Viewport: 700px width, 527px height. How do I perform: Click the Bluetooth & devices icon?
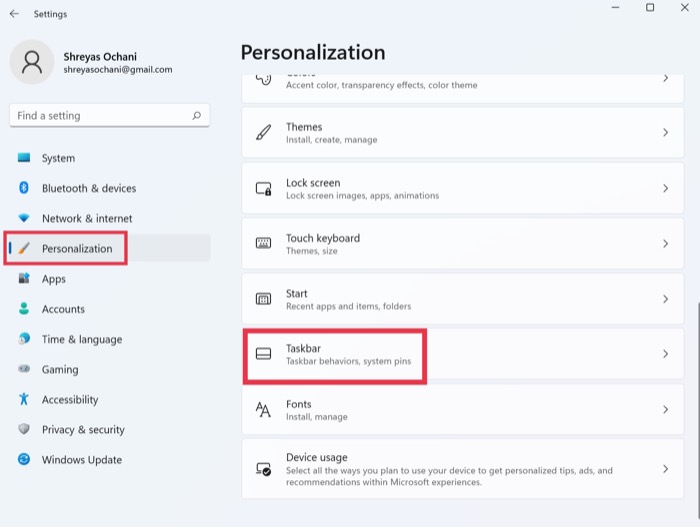coord(24,188)
